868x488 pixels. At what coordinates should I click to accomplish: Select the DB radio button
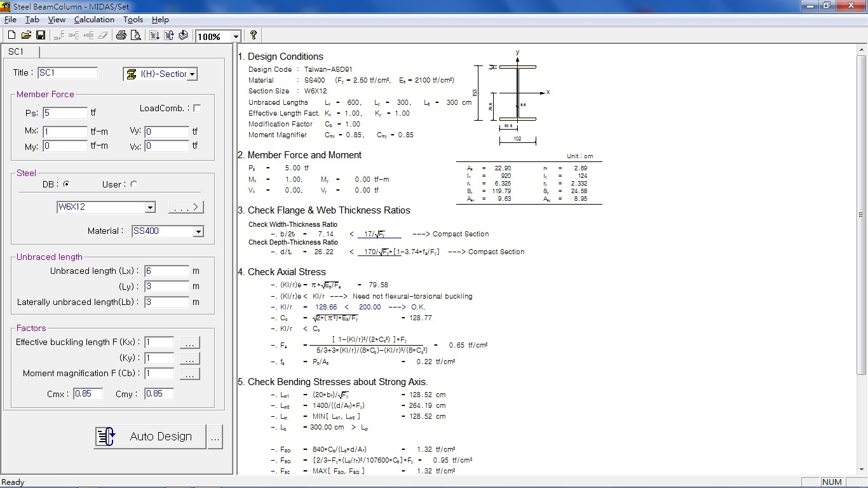tap(67, 184)
